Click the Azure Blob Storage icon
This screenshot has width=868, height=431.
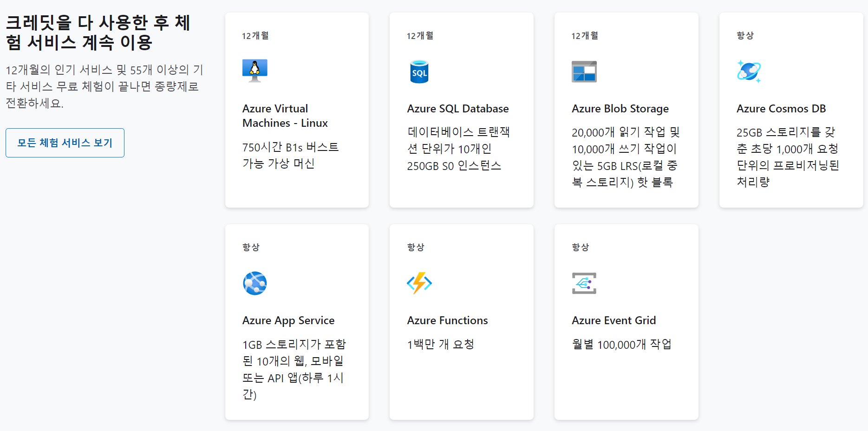click(x=584, y=72)
